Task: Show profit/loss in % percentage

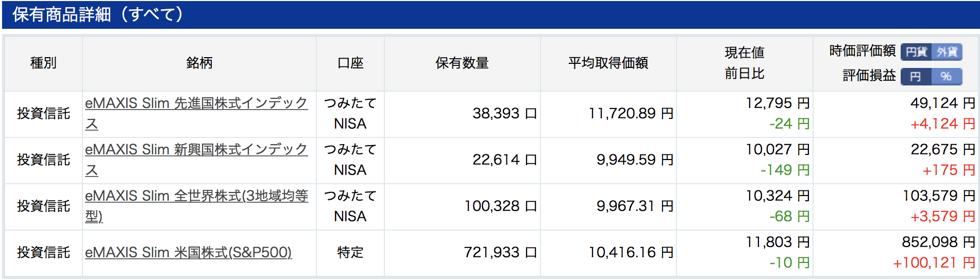Action: (947, 77)
